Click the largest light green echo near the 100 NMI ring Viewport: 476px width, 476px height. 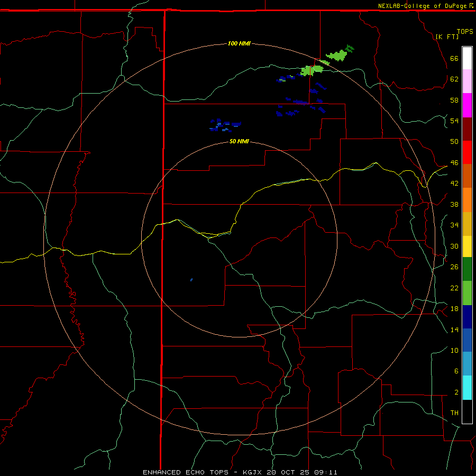tap(337, 55)
